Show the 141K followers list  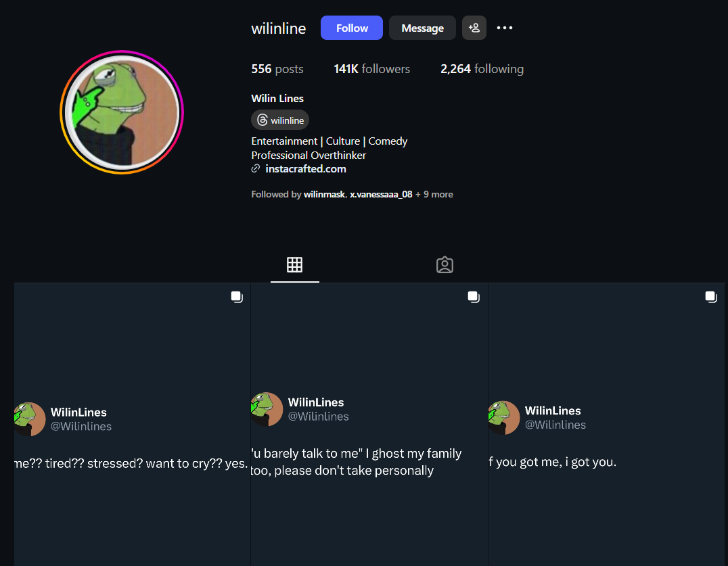371,69
